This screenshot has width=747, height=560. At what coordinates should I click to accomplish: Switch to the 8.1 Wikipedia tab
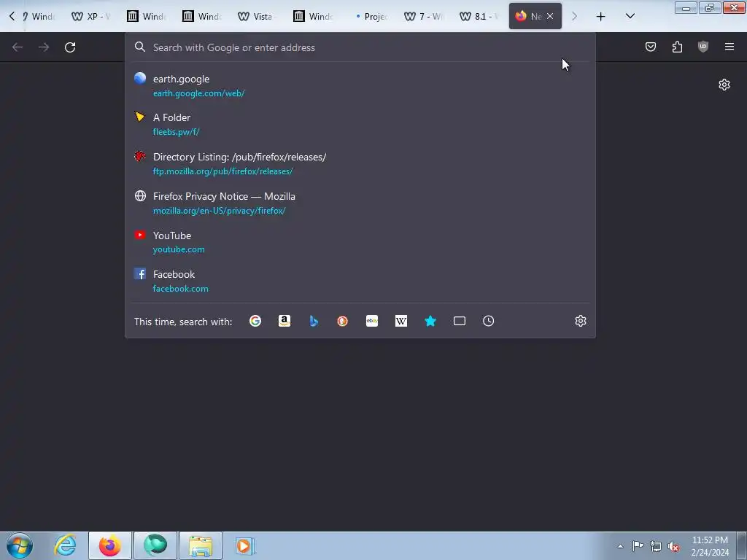[479, 16]
